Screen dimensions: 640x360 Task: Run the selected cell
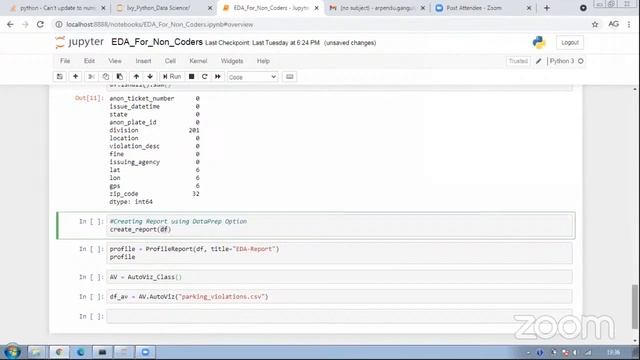172,77
